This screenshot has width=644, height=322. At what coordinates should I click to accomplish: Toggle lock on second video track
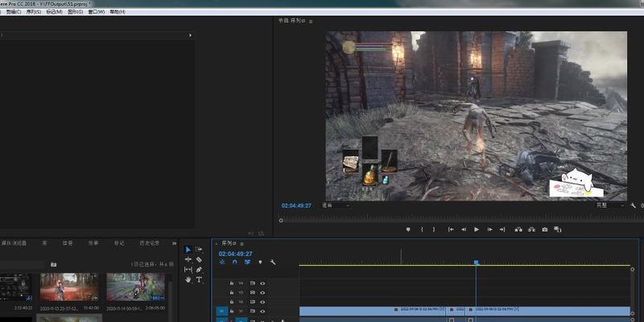click(x=232, y=292)
